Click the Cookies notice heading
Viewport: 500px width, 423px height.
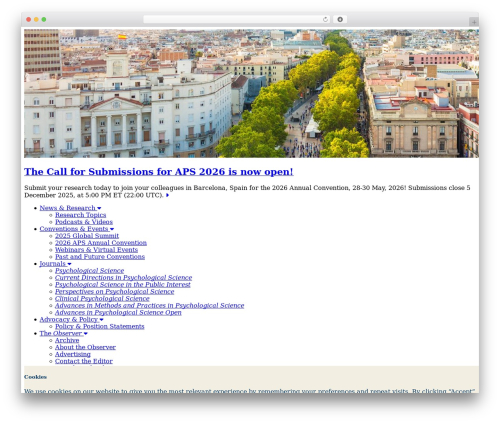pyautogui.click(x=35, y=377)
